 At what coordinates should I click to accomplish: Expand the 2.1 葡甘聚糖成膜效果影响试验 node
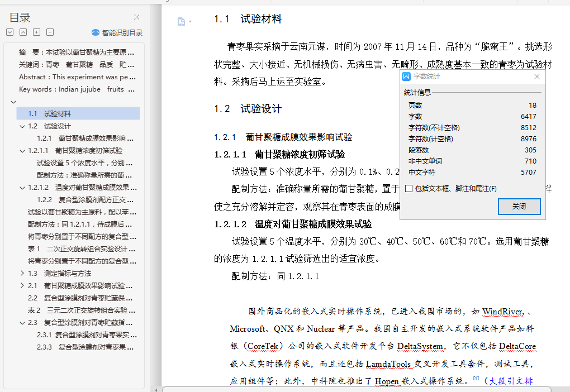[x=22, y=285]
